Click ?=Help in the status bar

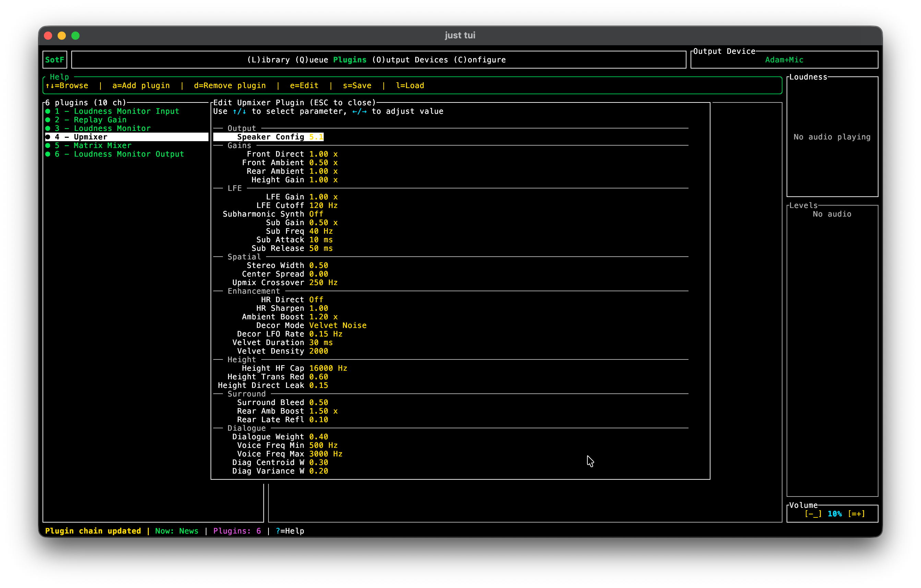(x=290, y=531)
